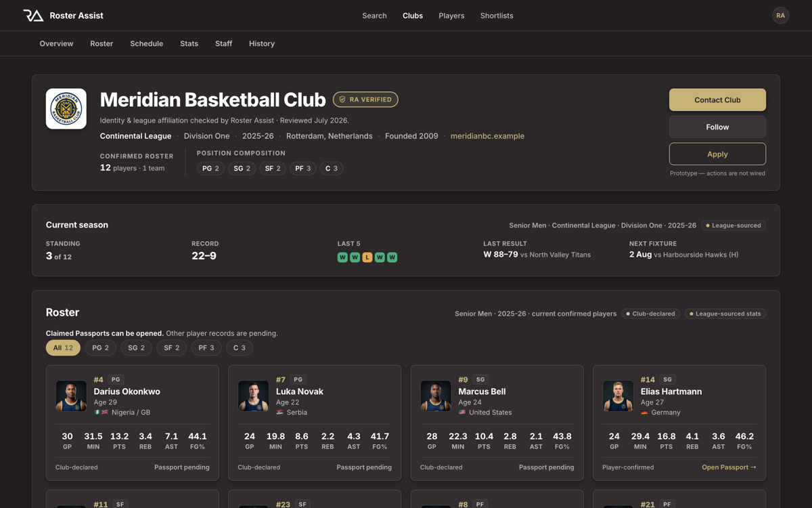Click the Contact Club button
This screenshot has width=812, height=508.
[717, 100]
